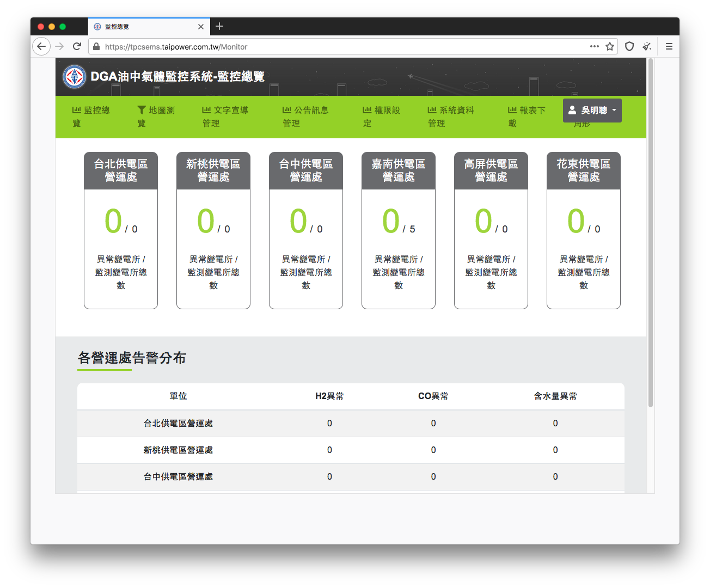Click 含水量異常 value for 台中供電區營運處 row
Viewport: 710px width, 588px height.
[x=555, y=477]
